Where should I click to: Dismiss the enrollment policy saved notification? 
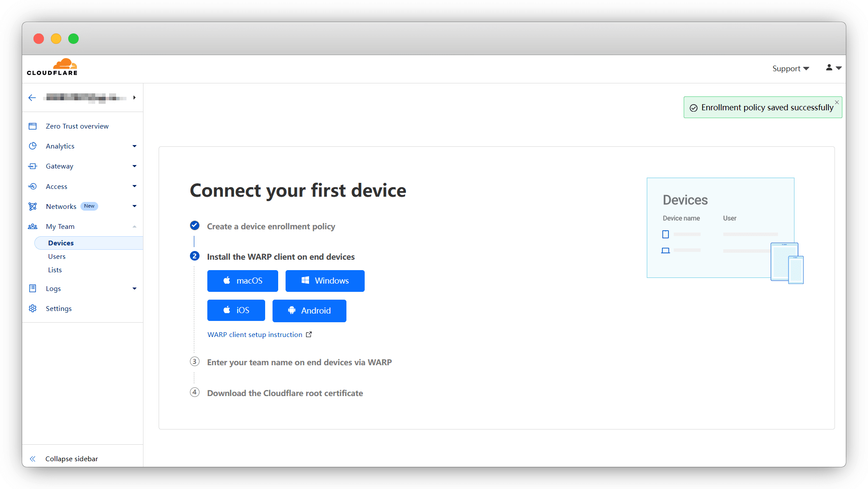[x=837, y=102]
